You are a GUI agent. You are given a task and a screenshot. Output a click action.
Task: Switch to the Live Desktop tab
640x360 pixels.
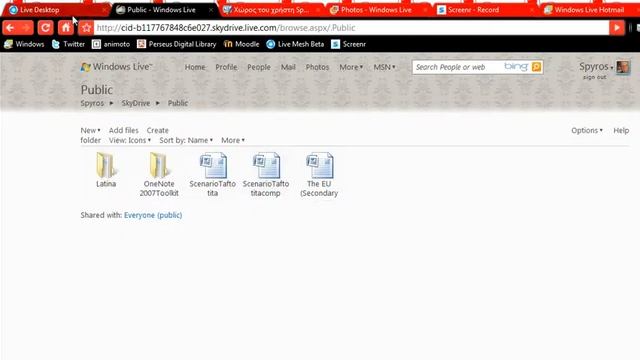[x=56, y=10]
